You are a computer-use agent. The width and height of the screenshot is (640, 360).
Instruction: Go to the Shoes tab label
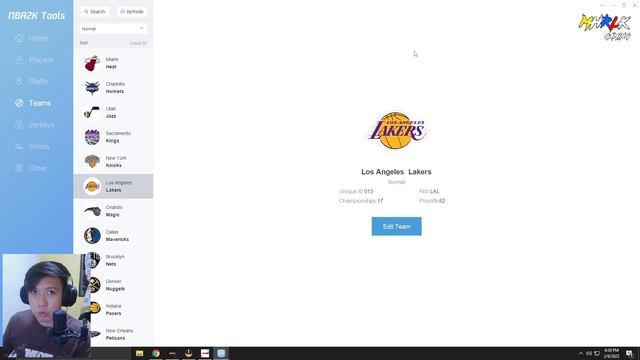pos(39,147)
